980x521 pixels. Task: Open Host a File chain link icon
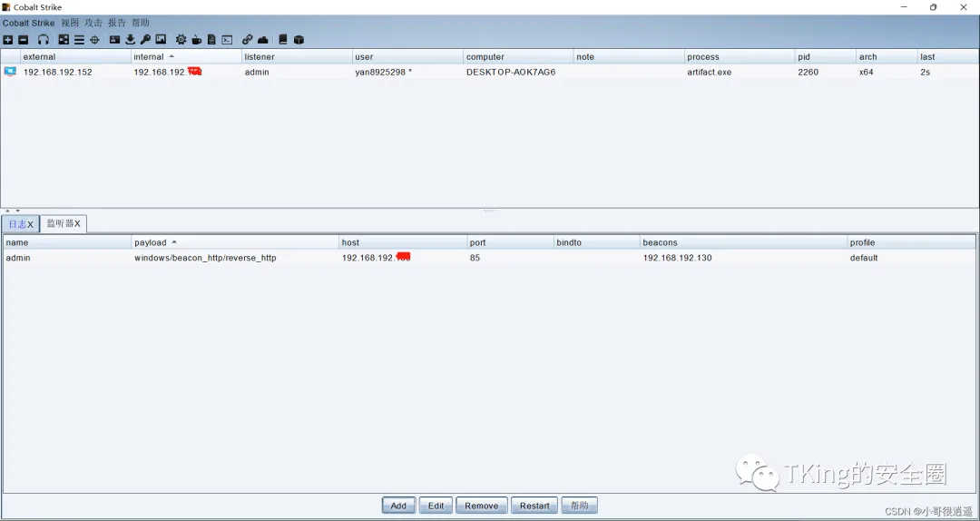[248, 39]
